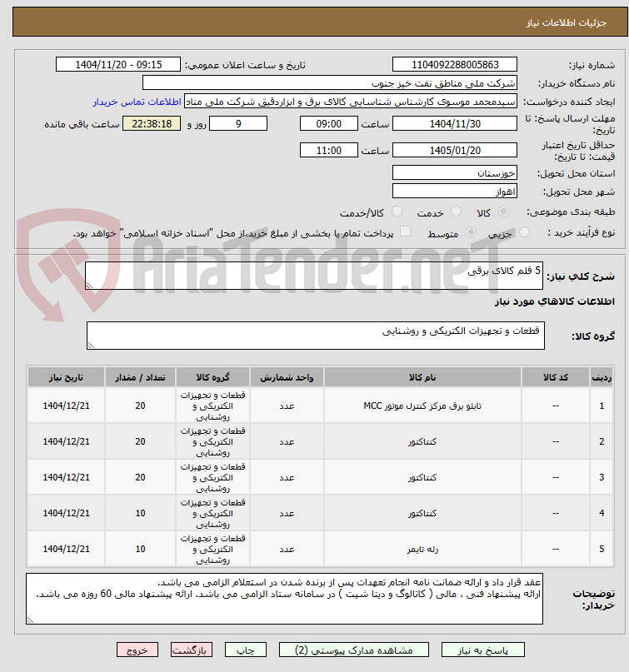Click the رله تایمر item name
Image resolution: width=629 pixels, height=672 pixels.
tap(422, 549)
